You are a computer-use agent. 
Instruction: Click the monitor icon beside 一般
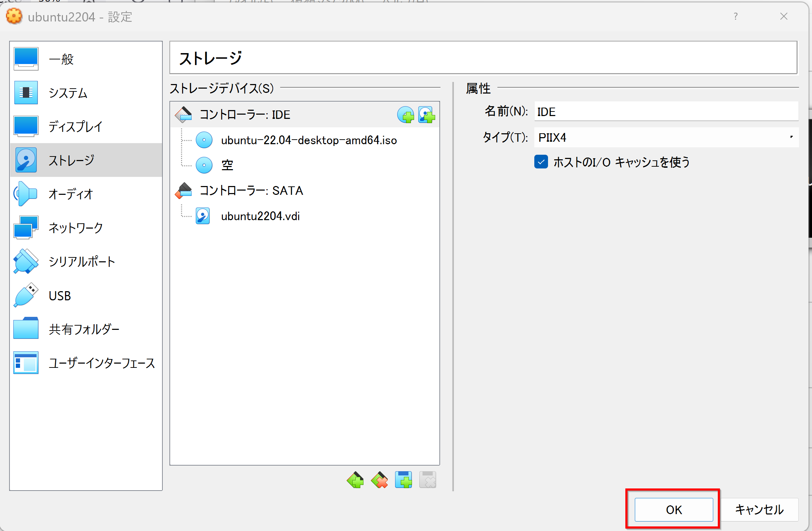pyautogui.click(x=26, y=59)
